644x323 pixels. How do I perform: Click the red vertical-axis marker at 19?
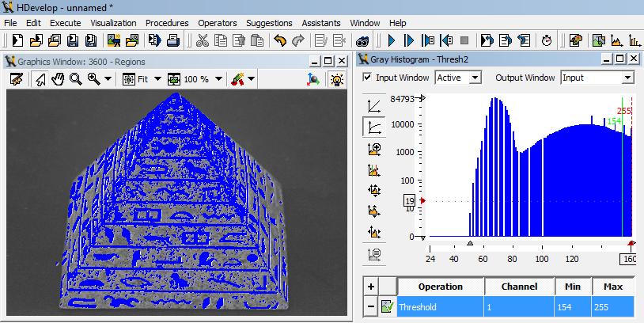pos(423,200)
